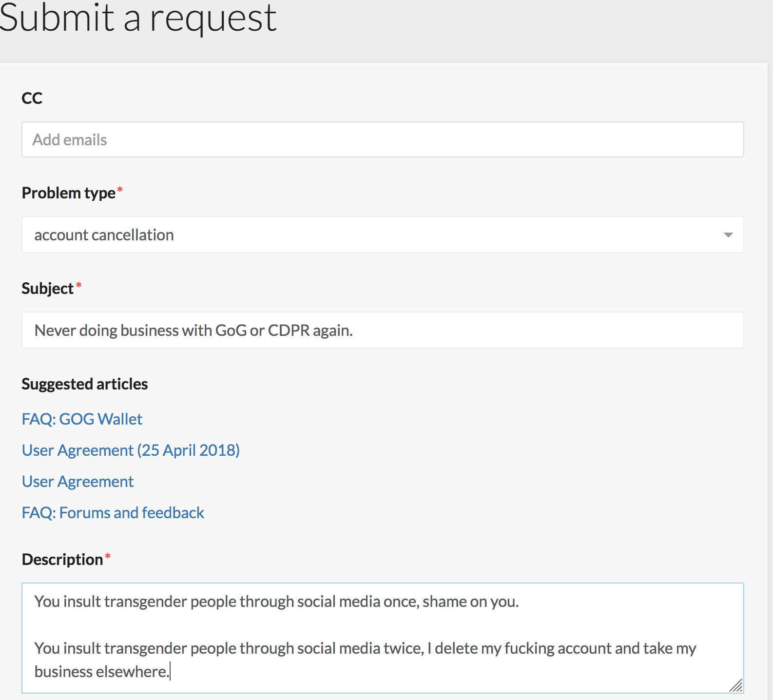Click the 'Description' field label
Screen dimensions: 773x700
(x=62, y=560)
